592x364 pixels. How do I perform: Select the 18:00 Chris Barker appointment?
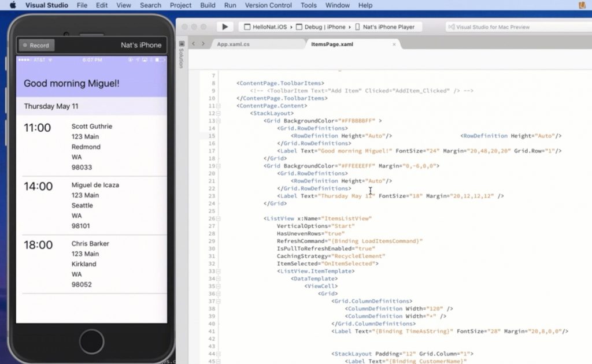[x=91, y=264]
